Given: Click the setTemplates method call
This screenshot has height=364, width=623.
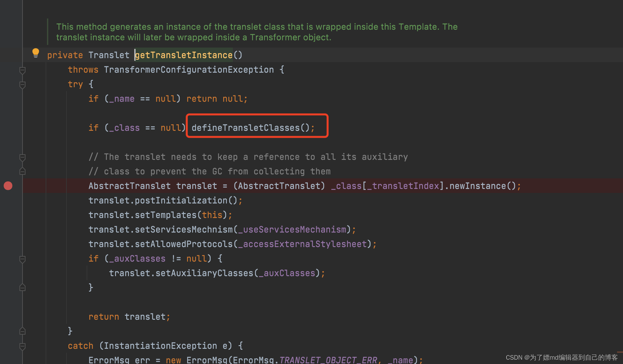Looking at the screenshot, I should 166,215.
